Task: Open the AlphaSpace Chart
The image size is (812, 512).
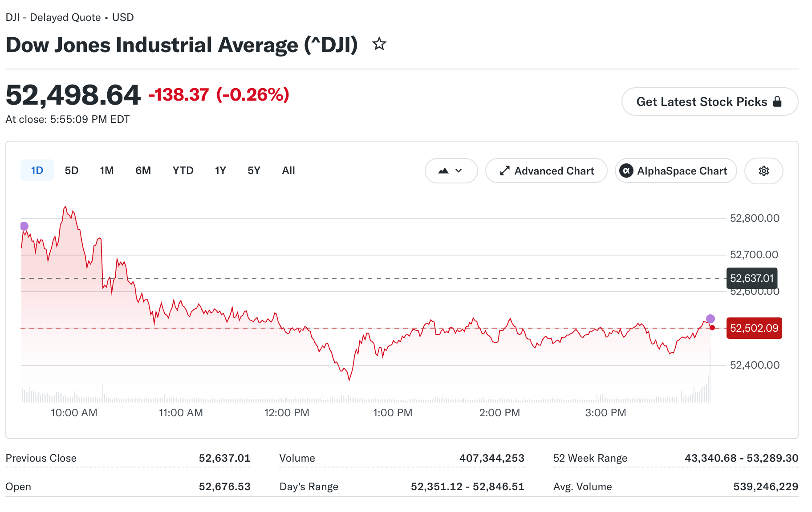Action: tap(676, 171)
